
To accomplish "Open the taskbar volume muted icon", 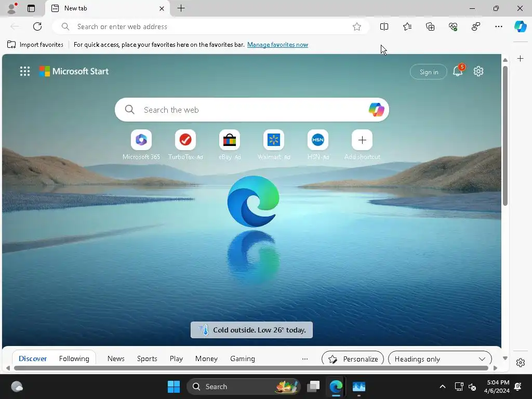I will coord(472,387).
